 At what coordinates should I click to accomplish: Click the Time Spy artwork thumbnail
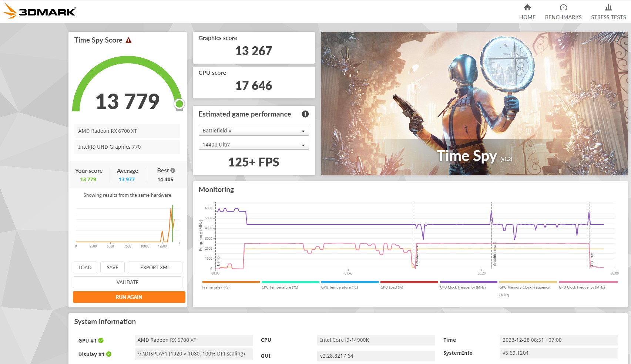[474, 104]
